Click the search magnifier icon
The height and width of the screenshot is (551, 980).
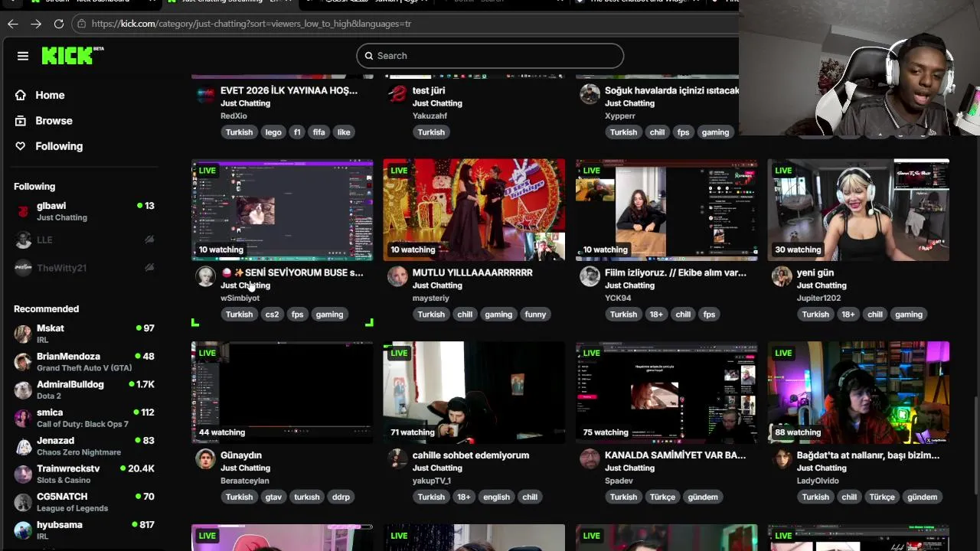[369, 56]
